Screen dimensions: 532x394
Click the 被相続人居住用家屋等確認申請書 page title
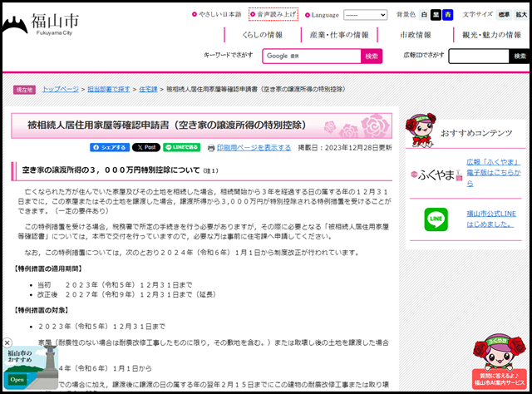pos(167,126)
